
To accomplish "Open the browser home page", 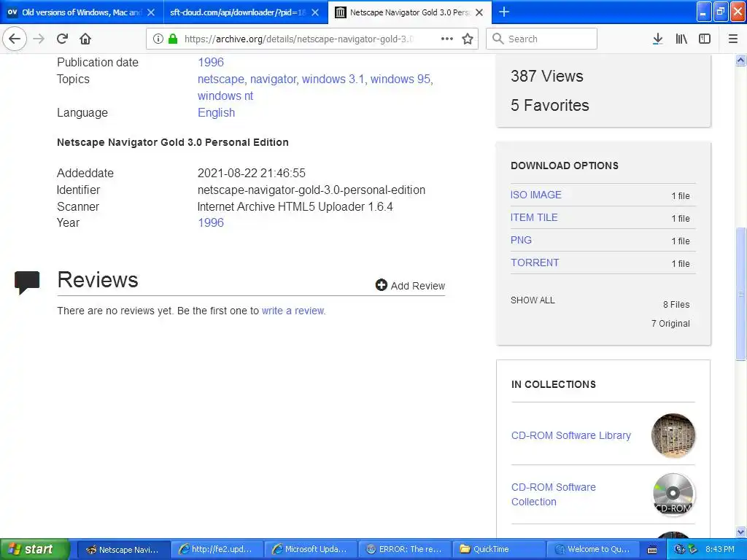I will [85, 39].
